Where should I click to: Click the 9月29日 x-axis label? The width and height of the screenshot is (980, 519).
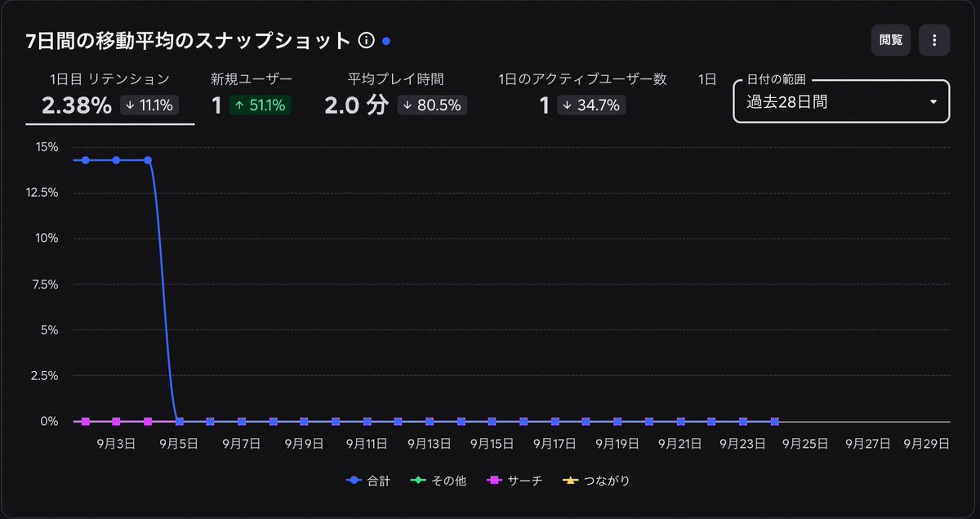tap(926, 443)
